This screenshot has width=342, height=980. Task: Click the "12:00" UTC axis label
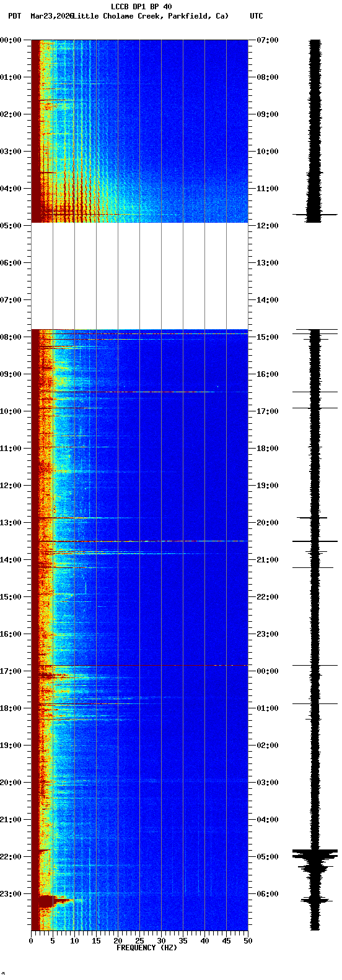267,226
